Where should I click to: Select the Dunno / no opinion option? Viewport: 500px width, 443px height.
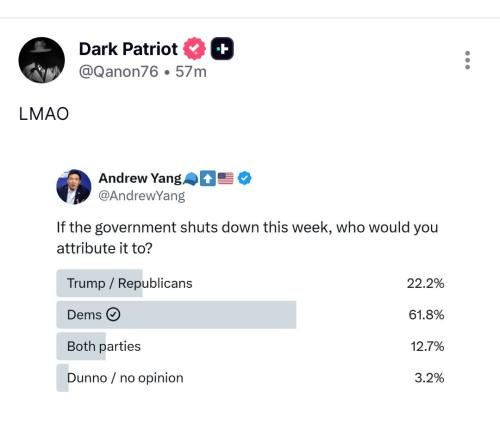point(251,378)
